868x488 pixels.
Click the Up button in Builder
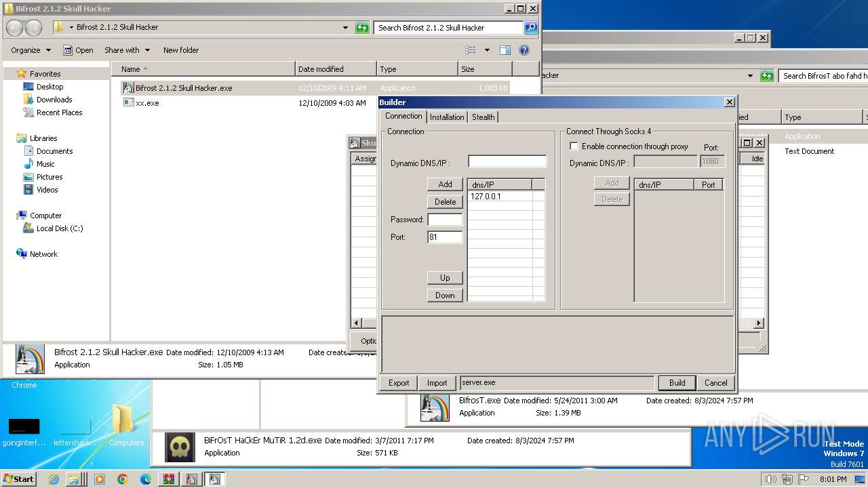(x=445, y=278)
